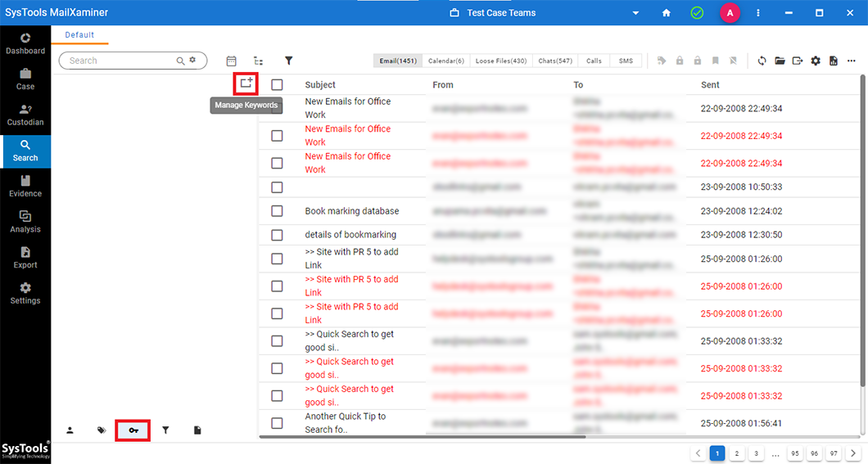
Task: Click the From column header
Action: point(443,84)
